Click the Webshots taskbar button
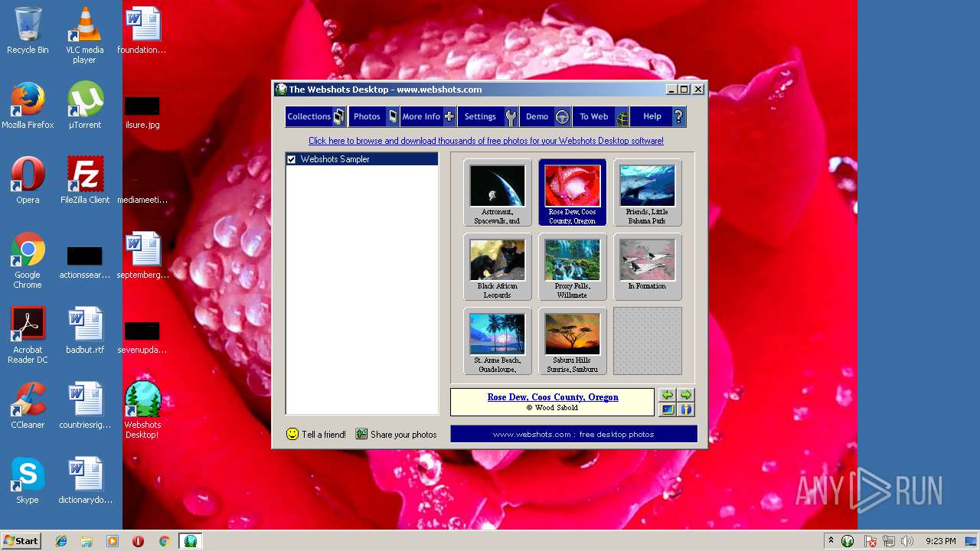The width and height of the screenshot is (980, 551). click(190, 541)
